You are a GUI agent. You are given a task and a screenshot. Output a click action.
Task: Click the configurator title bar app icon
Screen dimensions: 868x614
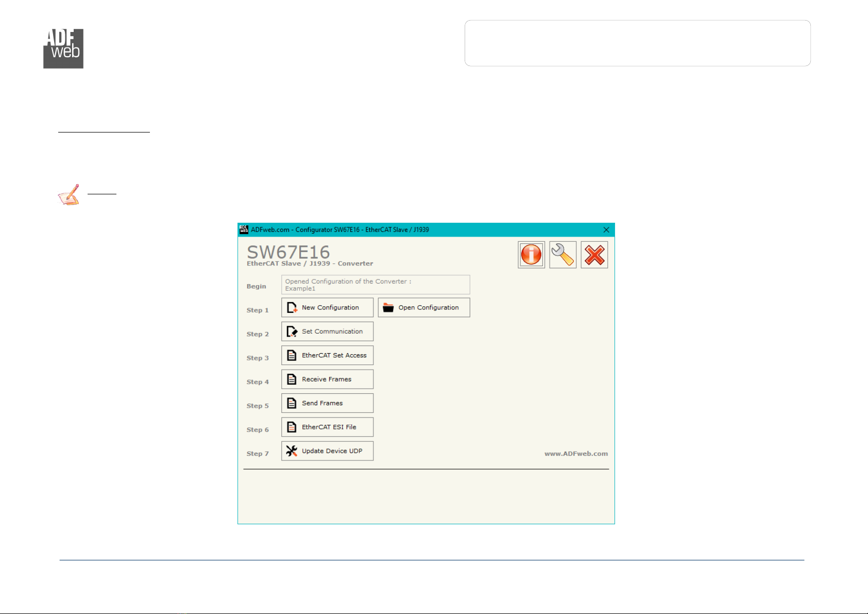point(244,230)
